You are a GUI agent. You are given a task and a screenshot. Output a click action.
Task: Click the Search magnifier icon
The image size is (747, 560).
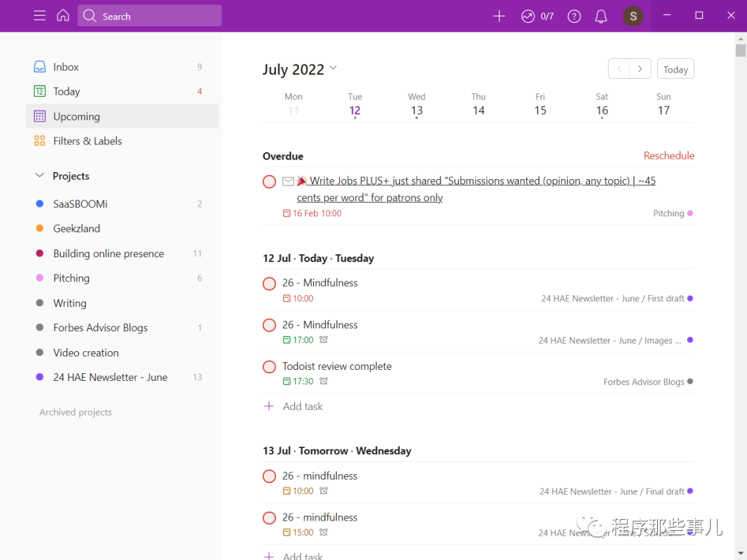(x=89, y=16)
